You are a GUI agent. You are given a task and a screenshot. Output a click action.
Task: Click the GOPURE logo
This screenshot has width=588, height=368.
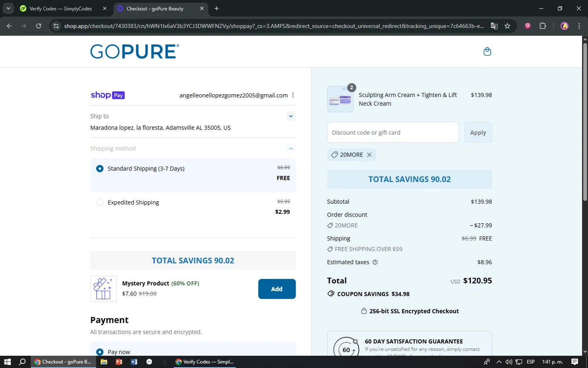tap(134, 51)
